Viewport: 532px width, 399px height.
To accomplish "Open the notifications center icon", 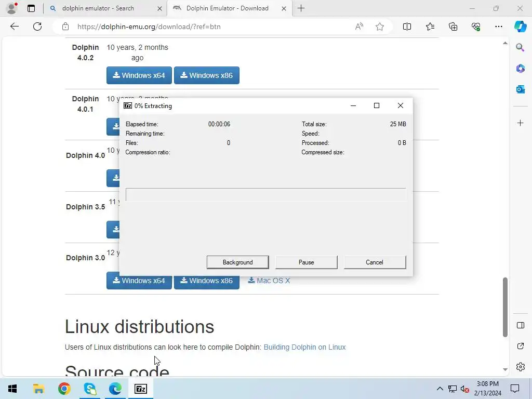I will tap(515, 389).
